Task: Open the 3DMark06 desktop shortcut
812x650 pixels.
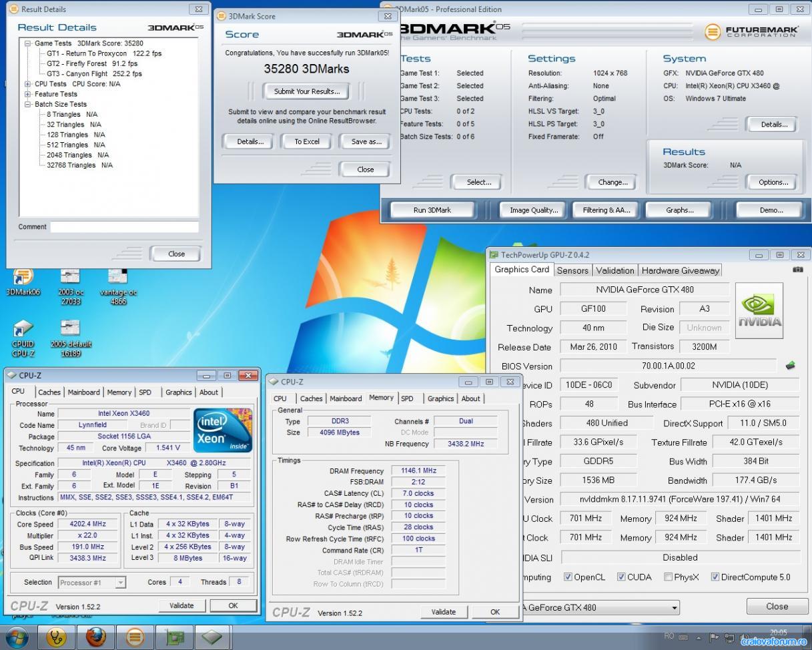Action: [x=23, y=282]
